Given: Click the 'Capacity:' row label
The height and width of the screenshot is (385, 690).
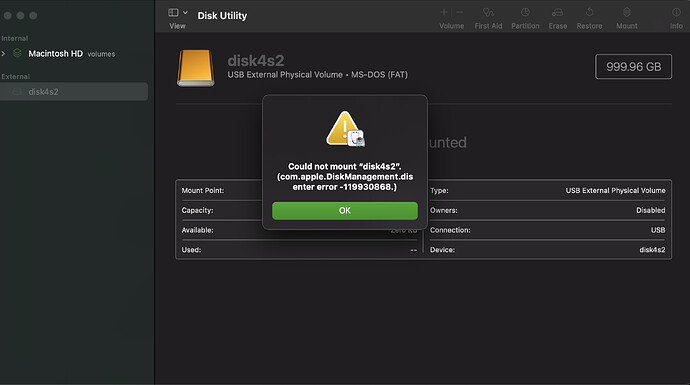Looking at the screenshot, I should point(198,210).
